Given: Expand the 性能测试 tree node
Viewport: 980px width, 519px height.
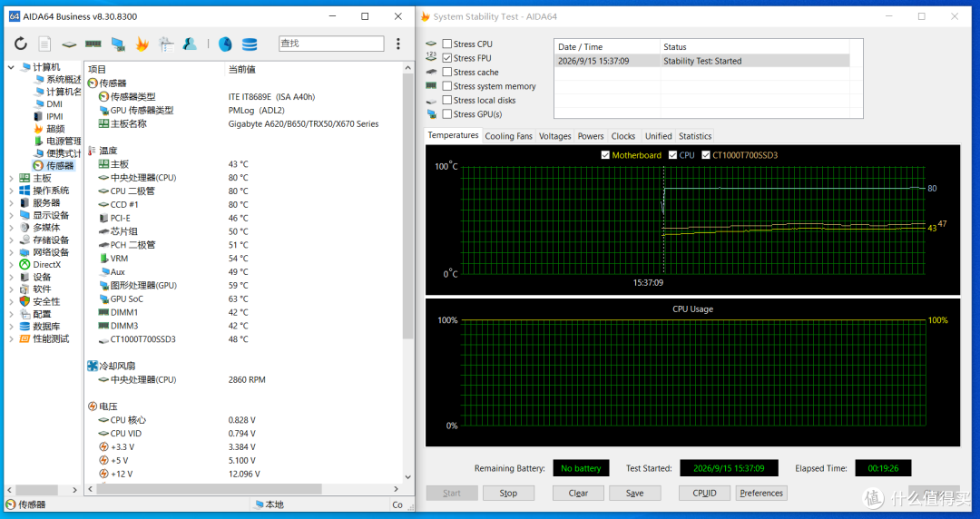Looking at the screenshot, I should 11,339.
